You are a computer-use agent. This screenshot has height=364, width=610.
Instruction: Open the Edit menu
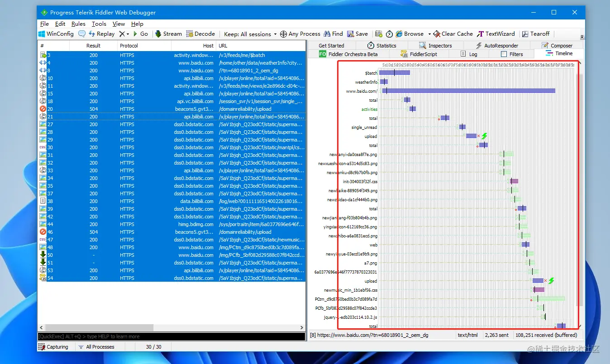point(60,24)
